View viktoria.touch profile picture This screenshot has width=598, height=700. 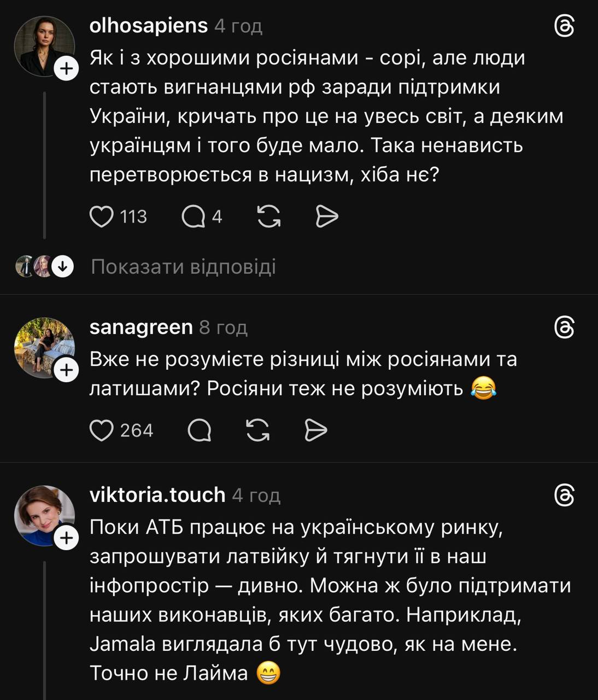(44, 515)
